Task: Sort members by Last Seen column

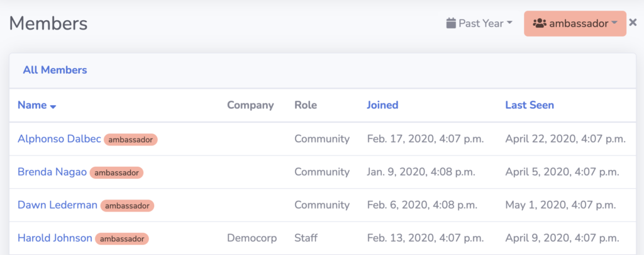Action: point(530,105)
